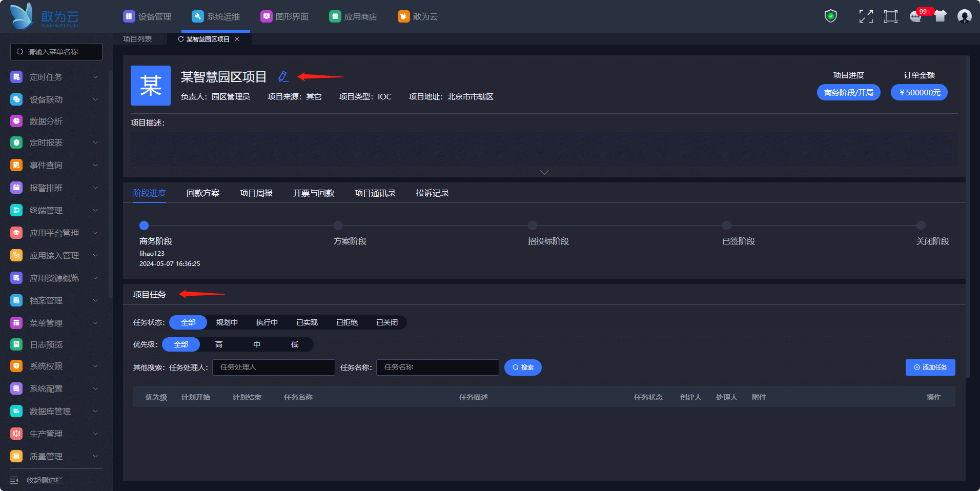
Task: Open the theme skin shirt icon
Action: point(940,16)
